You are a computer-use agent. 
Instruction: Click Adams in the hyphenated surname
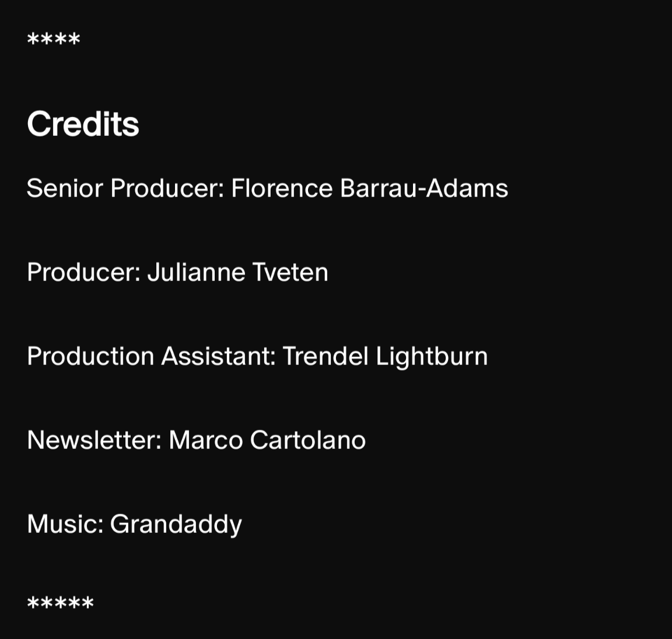coord(467,188)
